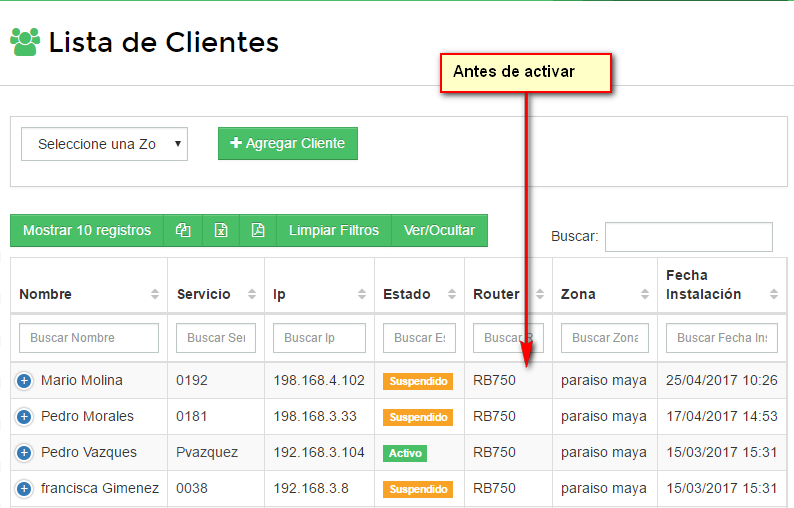Expand the Mario Molina row details
This screenshot has height=508, width=794.
[x=25, y=381]
